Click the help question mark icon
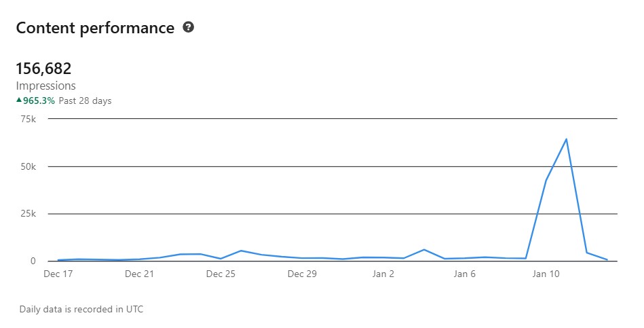This screenshot has width=644, height=328. [x=189, y=28]
